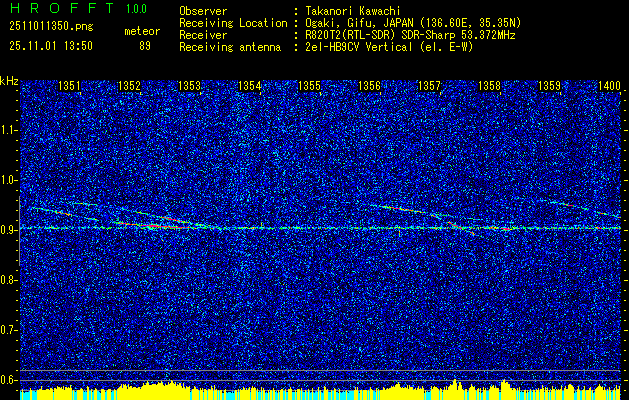Image resolution: width=629 pixels, height=400 pixels.
Task: Select the Ogaki, Gifu, JAPAN location text
Action: (x=413, y=23)
